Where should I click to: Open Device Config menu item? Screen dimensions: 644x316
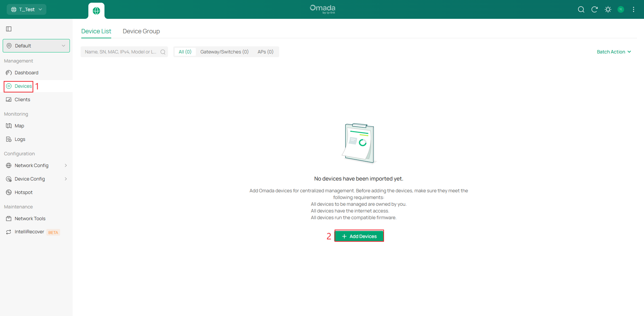36,179
